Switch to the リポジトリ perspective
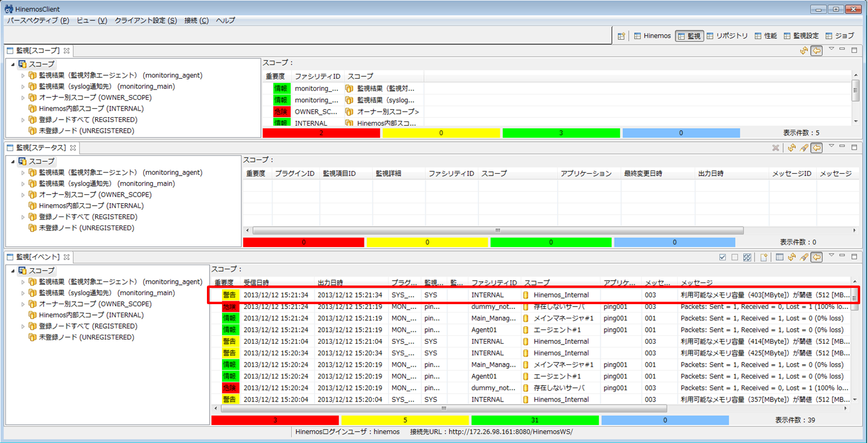 tap(727, 36)
